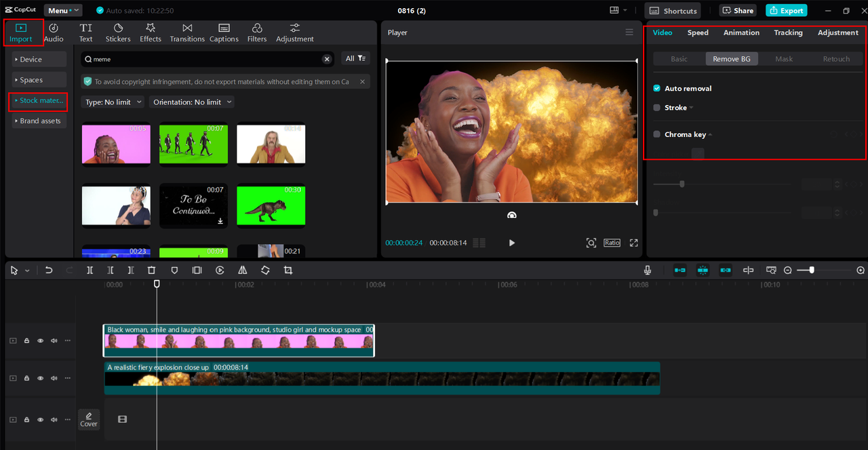Expand the Brand assets section
The height and width of the screenshot is (450, 868).
38,121
